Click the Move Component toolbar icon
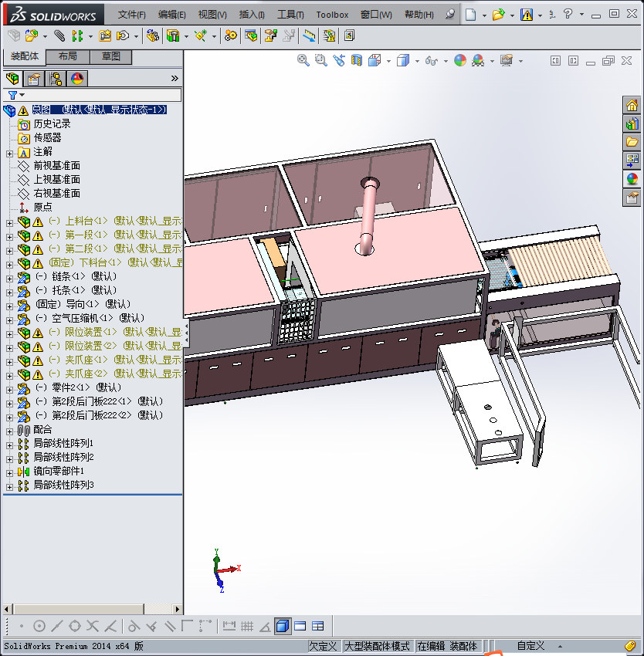This screenshot has width=644, height=656. (x=123, y=36)
